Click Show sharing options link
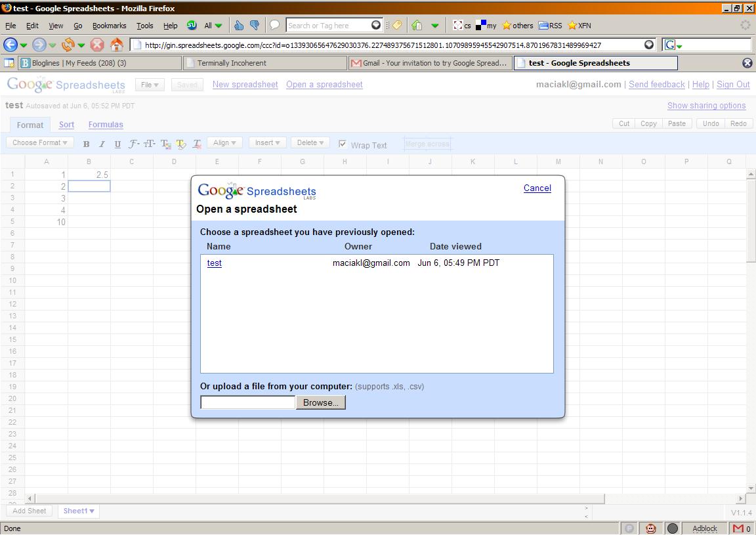 706,106
